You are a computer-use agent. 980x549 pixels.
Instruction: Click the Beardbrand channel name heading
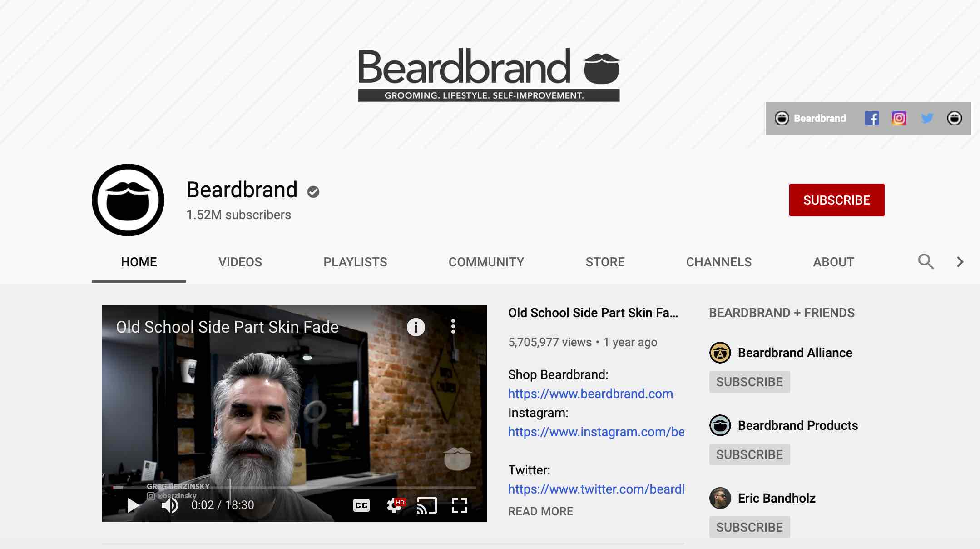click(x=242, y=190)
